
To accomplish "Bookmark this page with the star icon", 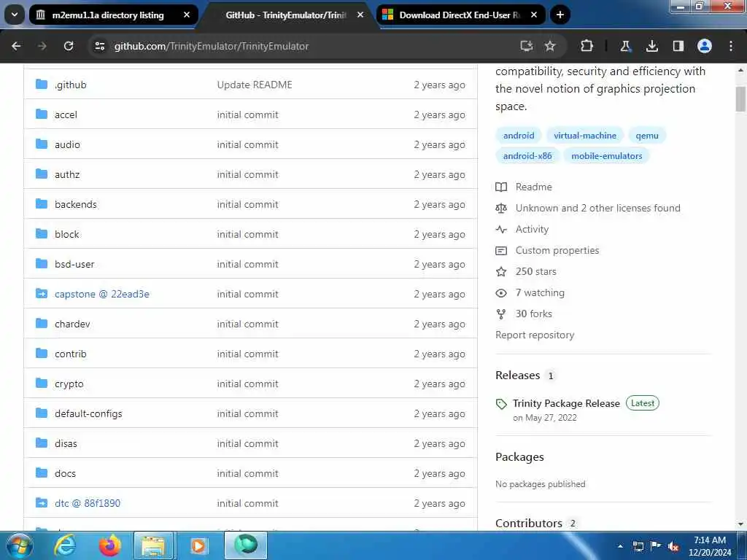I will pos(550,46).
